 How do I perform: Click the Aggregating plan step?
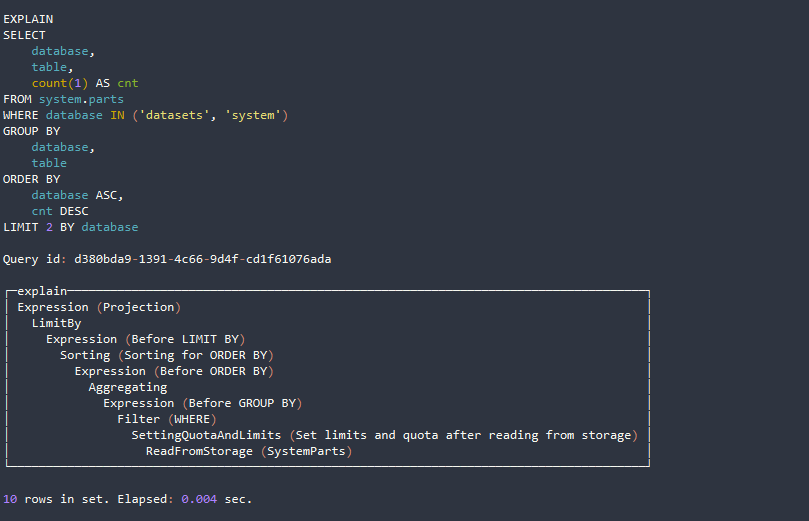(127, 387)
